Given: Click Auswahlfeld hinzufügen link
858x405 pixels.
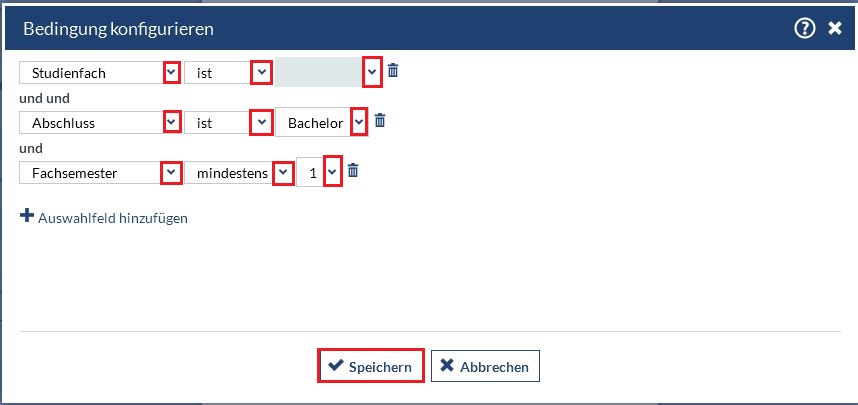Looking at the screenshot, I should tap(112, 217).
